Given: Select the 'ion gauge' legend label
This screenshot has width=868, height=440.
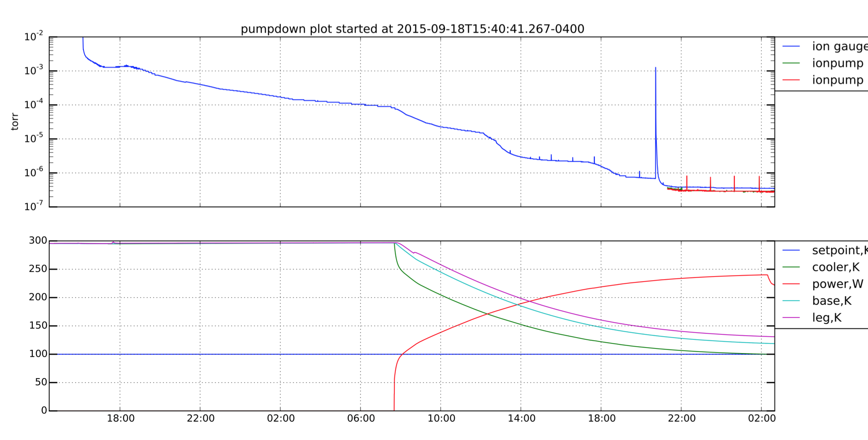Looking at the screenshot, I should (x=840, y=46).
